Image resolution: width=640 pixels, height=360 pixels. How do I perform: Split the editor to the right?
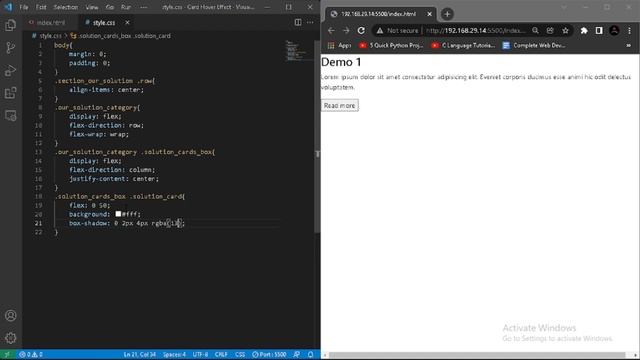pos(298,22)
